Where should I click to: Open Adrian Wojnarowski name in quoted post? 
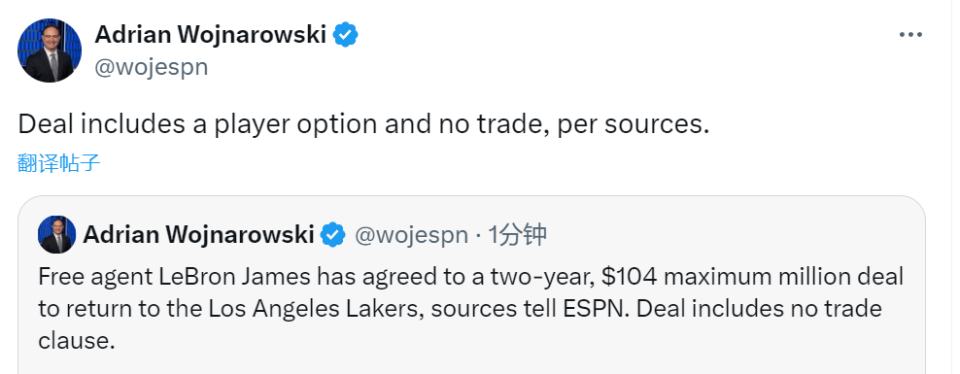198,234
